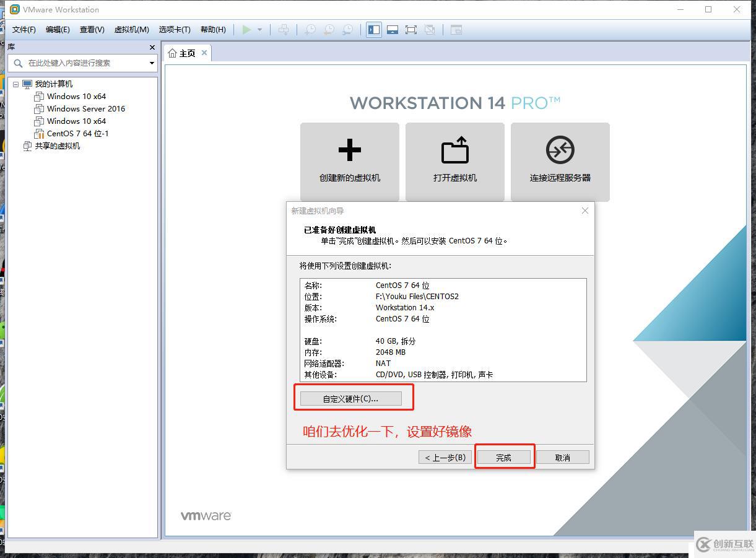
Task: Close the 库 library panel
Action: pyautogui.click(x=152, y=47)
